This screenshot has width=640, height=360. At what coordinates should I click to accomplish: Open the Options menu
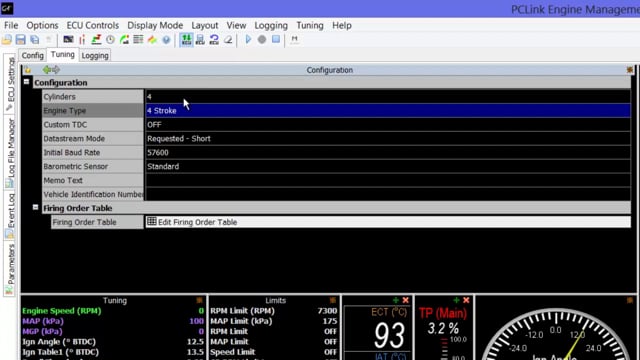[x=42, y=25]
